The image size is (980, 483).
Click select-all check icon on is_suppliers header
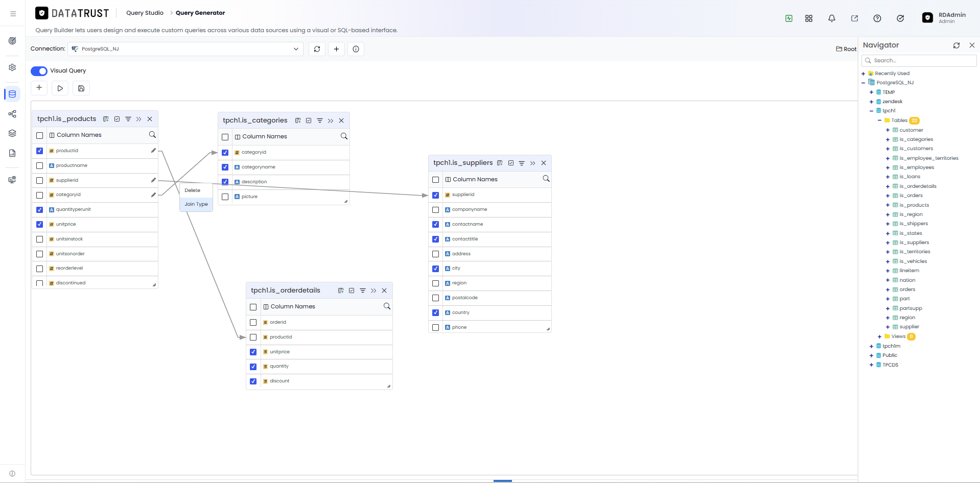point(511,163)
